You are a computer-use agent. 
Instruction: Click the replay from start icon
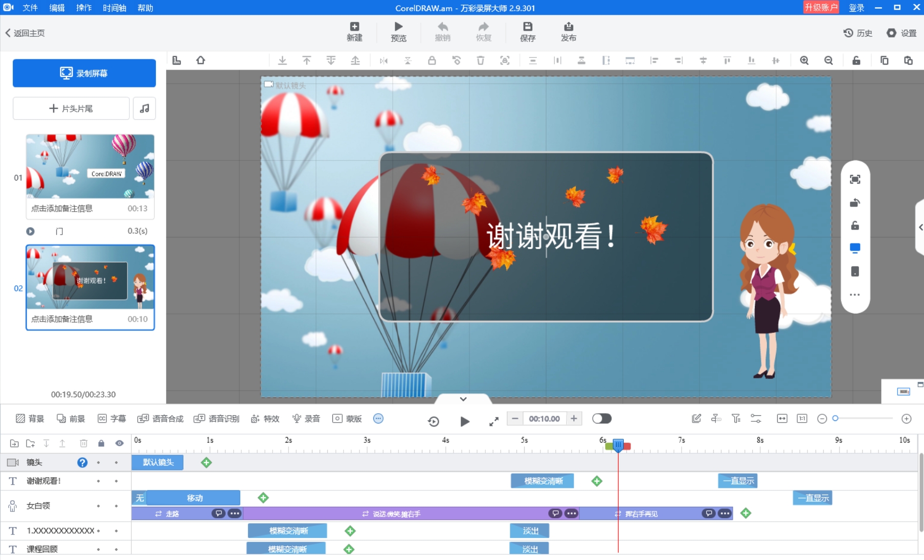[x=433, y=421]
